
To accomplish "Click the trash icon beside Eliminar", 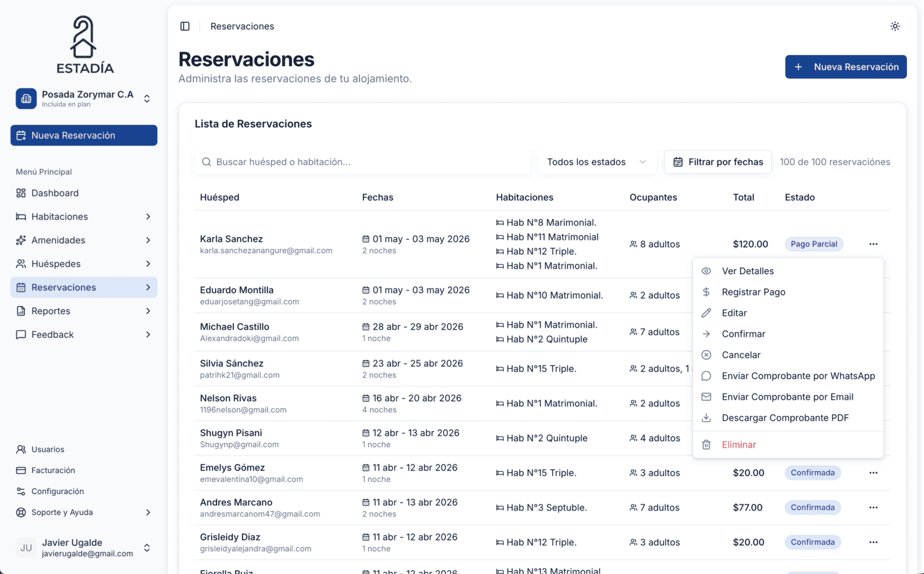I will click(x=706, y=445).
